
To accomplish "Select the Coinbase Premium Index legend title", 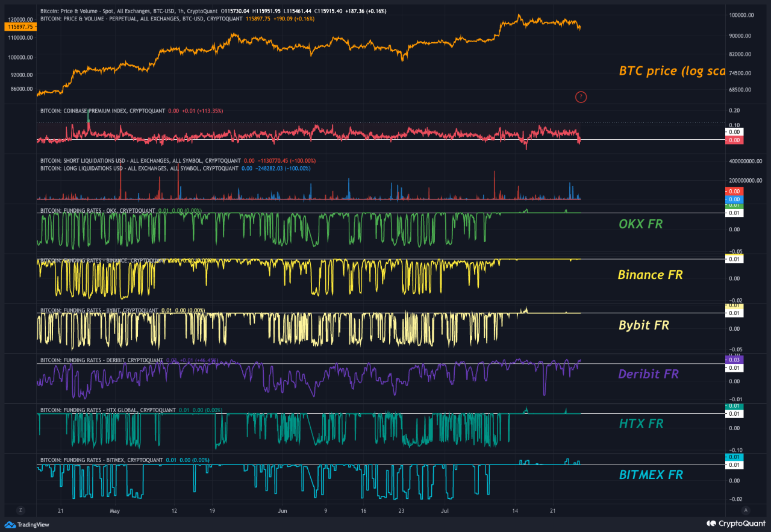I will click(98, 111).
